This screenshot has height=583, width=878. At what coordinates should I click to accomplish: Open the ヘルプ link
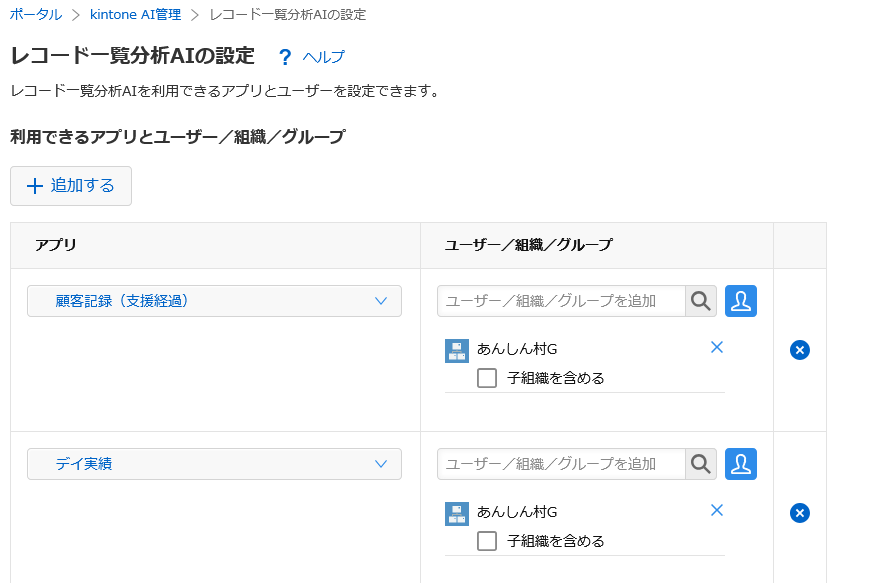[x=323, y=57]
